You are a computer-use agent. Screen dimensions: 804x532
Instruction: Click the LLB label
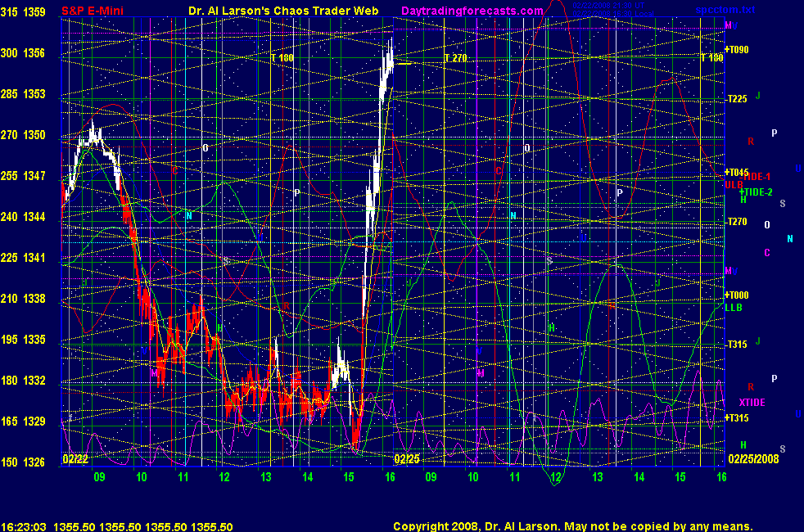point(734,308)
